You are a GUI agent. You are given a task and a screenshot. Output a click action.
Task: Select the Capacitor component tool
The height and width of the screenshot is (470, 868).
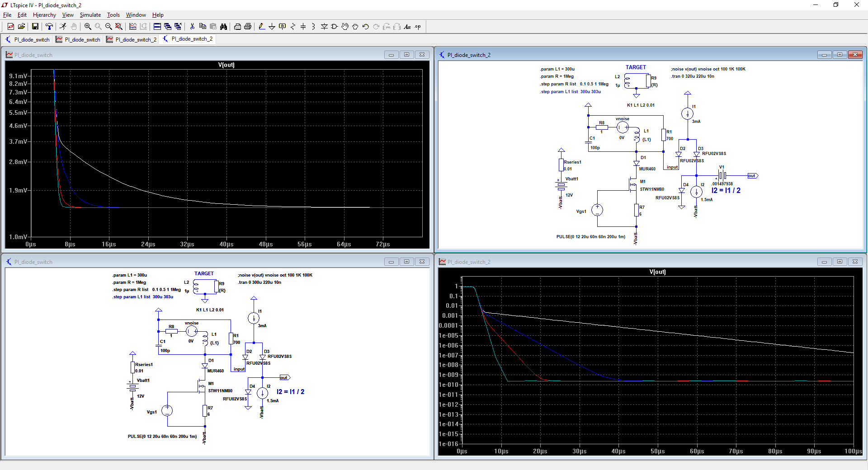pos(303,27)
